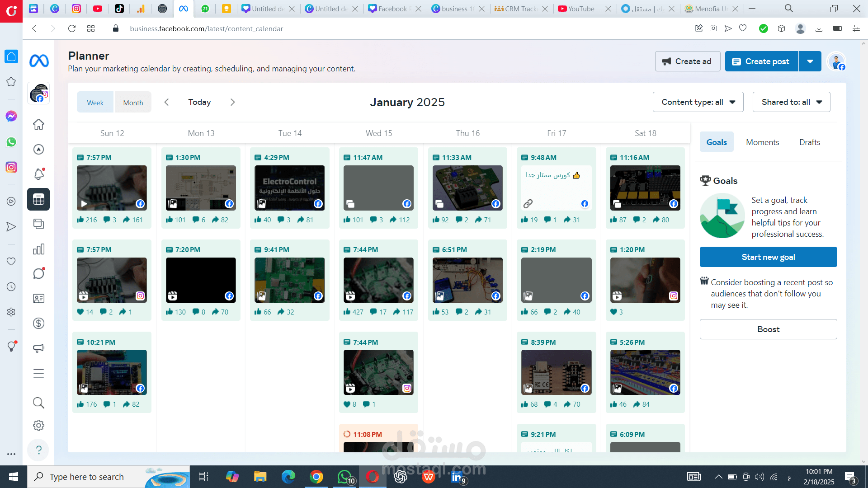Open Notifications bell in Meta sidebar
This screenshot has width=868, height=488.
point(38,174)
